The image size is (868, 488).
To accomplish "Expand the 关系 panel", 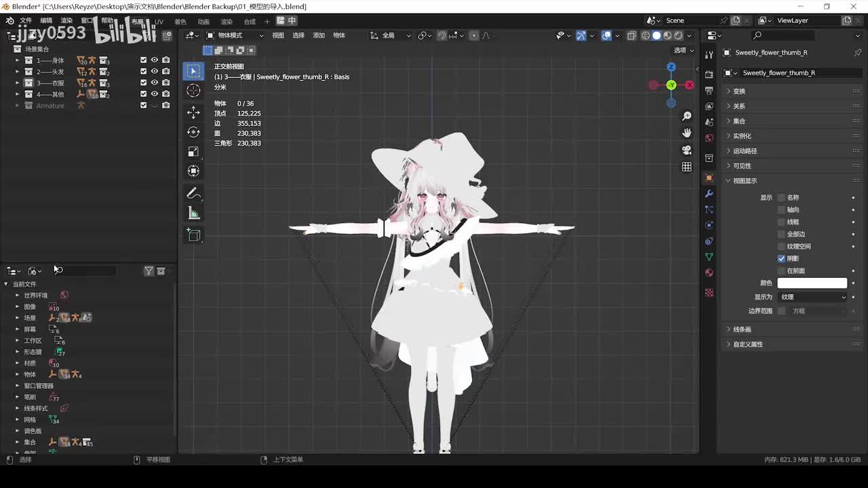I will tap(792, 106).
